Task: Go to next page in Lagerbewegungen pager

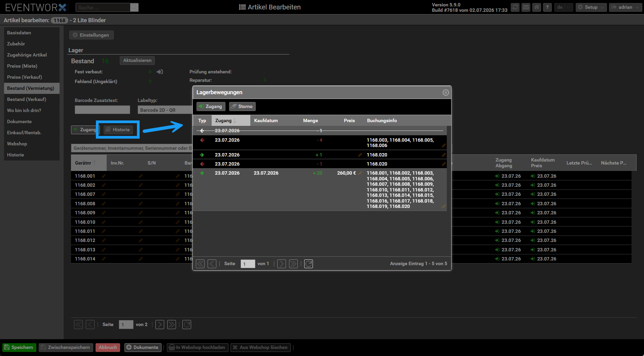Action: tap(282, 264)
